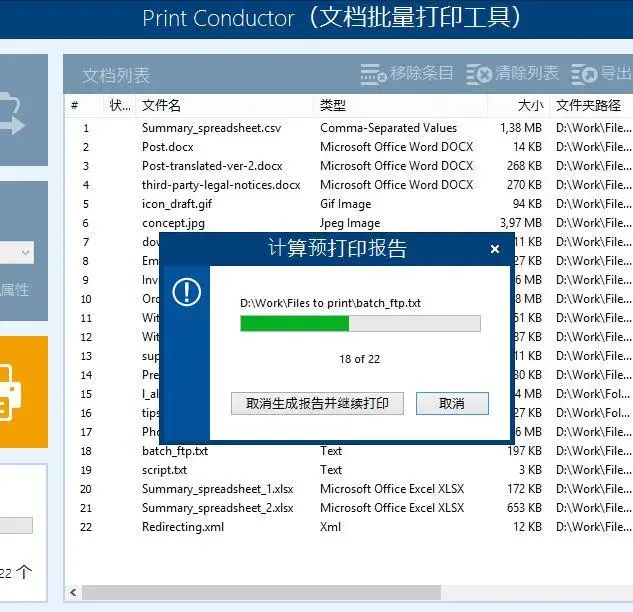Click the 状... status column header
This screenshot has height=612, width=633.
click(119, 106)
